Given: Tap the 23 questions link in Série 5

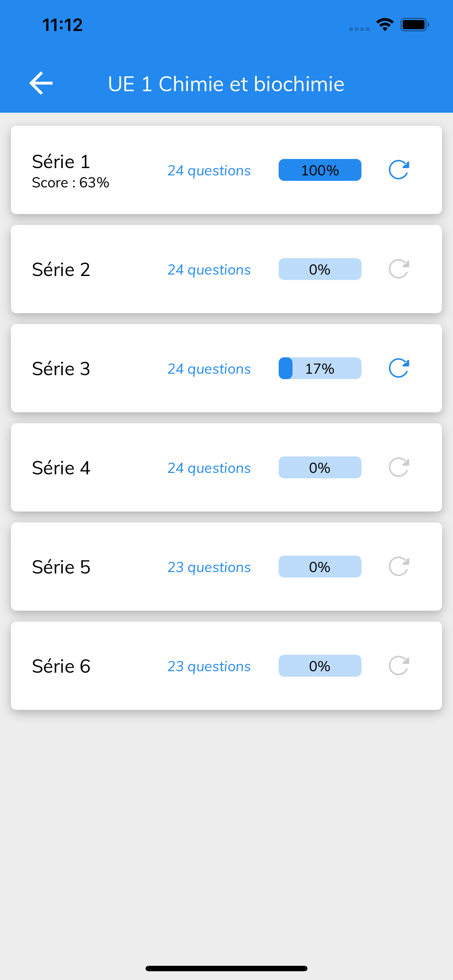Looking at the screenshot, I should coord(209,568).
